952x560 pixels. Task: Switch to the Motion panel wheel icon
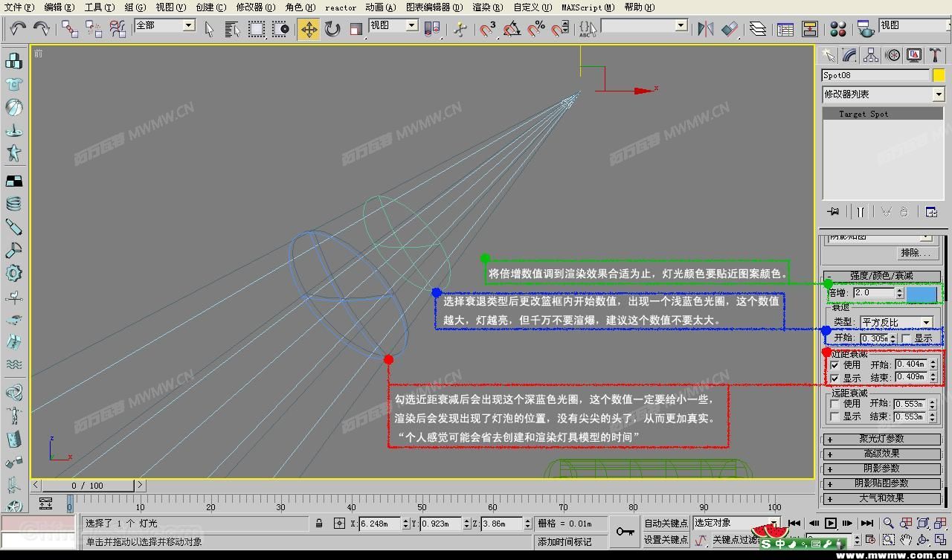892,56
